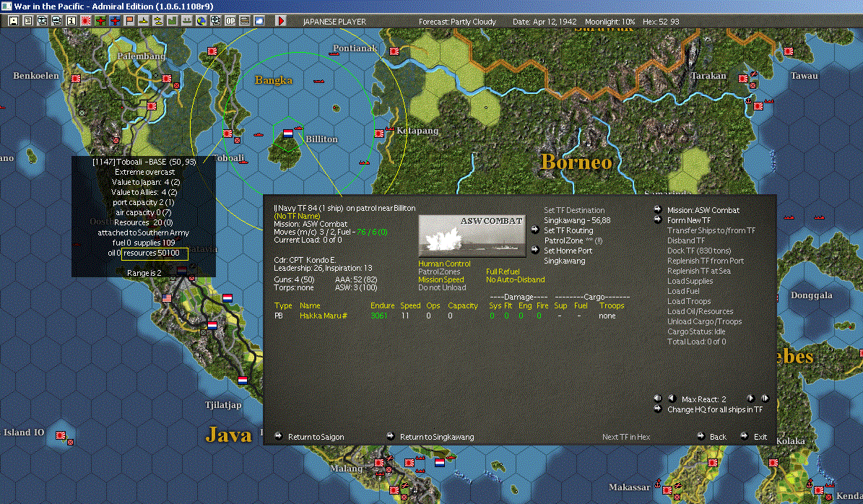Click the Endure column header

click(x=382, y=306)
